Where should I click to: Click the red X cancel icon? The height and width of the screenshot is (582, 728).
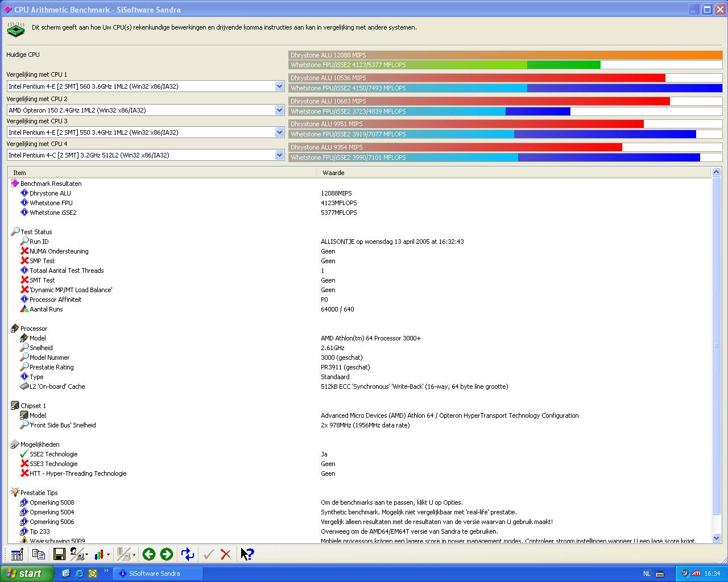coord(226,554)
